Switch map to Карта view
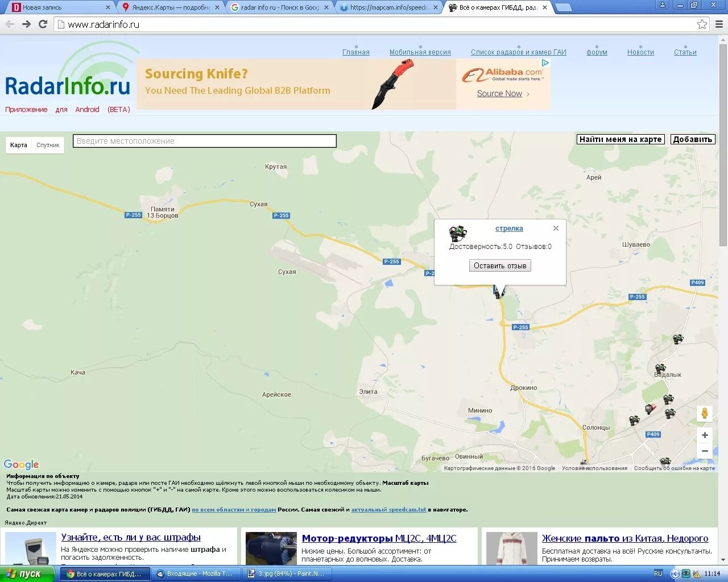The height and width of the screenshot is (582, 728). coord(19,145)
